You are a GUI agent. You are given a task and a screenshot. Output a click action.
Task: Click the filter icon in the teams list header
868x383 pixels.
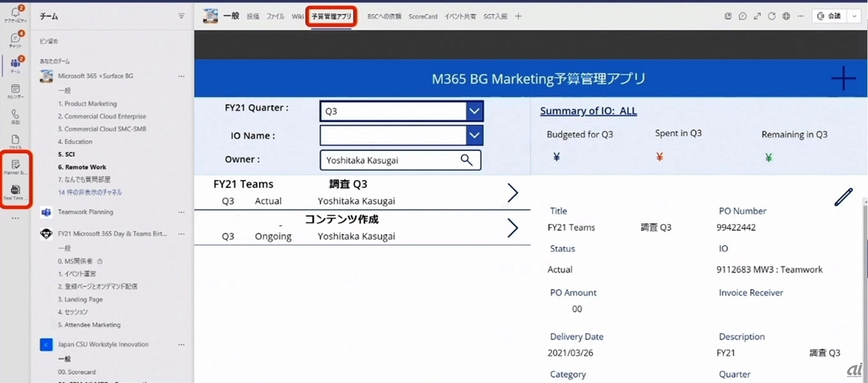[181, 16]
